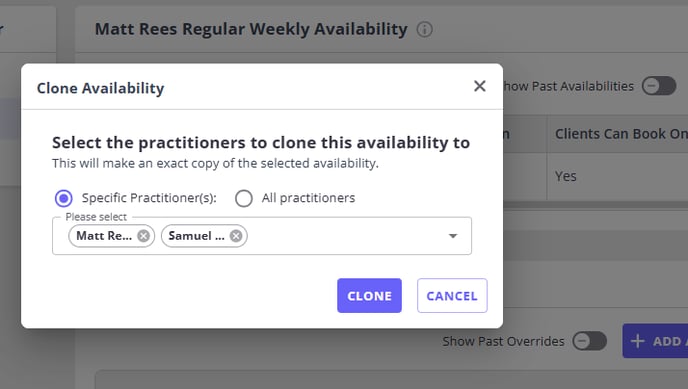This screenshot has width=688, height=389.
Task: Click the Samuel ... practitioner chip
Action: pos(197,236)
